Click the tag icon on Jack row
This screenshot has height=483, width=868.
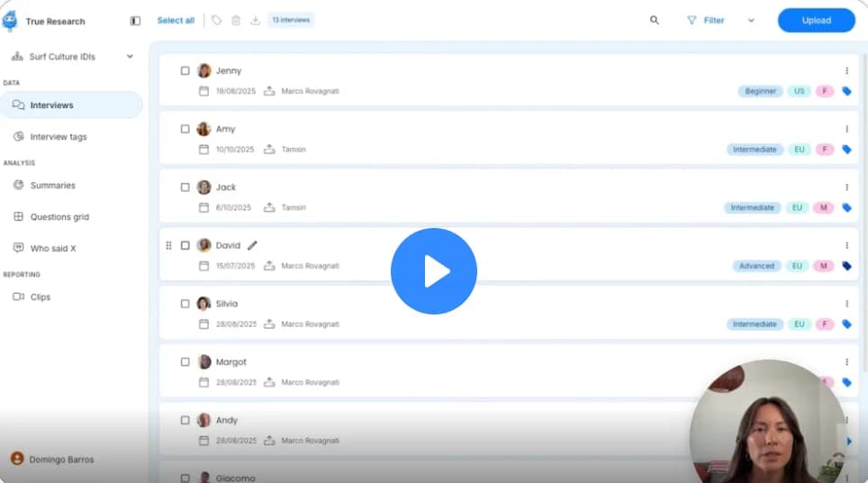click(846, 208)
